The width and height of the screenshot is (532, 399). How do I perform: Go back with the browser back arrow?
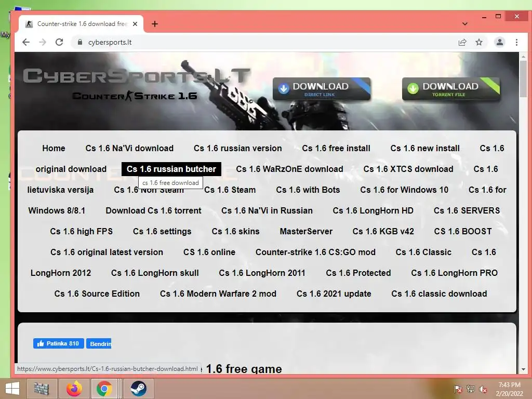26,42
